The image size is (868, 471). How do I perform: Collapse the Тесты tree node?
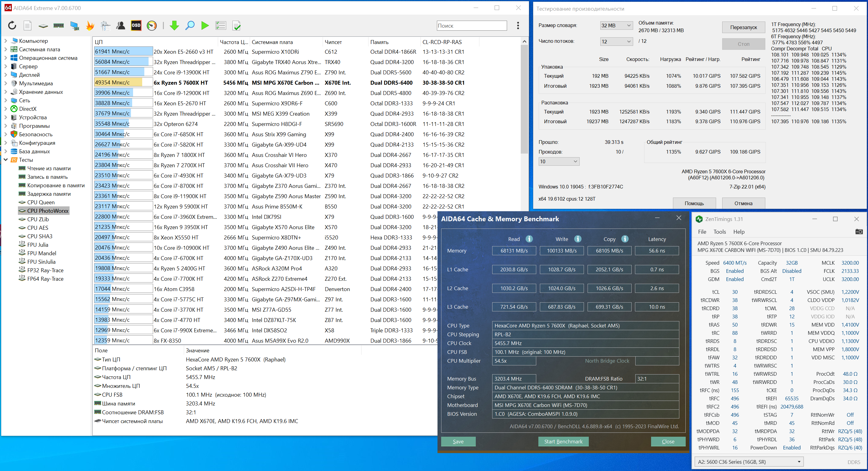coord(6,160)
